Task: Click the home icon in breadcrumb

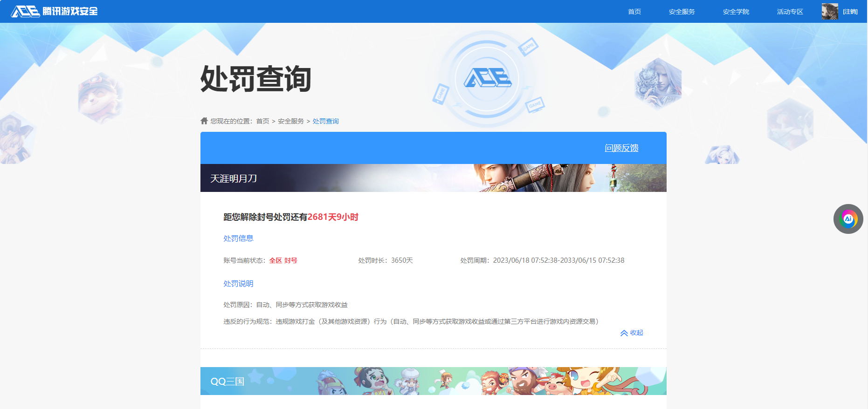Action: (204, 121)
